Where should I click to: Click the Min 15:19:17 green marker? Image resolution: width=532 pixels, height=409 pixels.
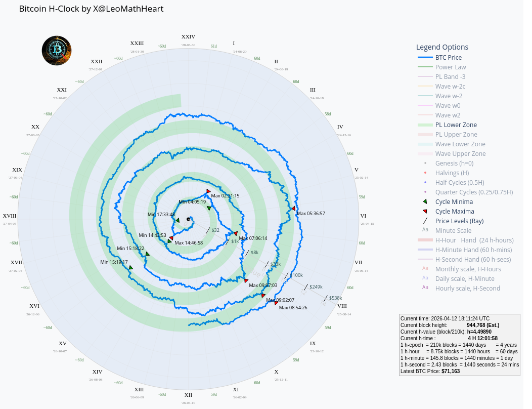(x=131, y=267)
